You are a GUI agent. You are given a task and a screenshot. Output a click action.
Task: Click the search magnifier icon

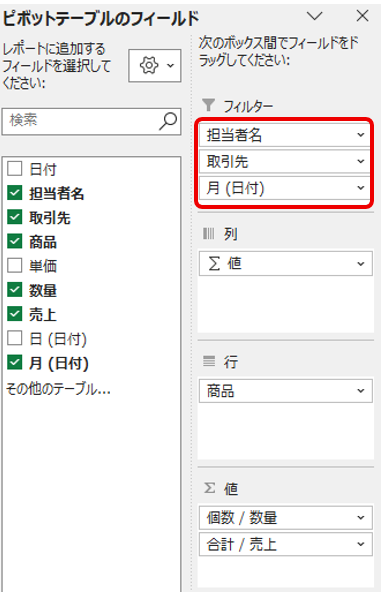(168, 122)
